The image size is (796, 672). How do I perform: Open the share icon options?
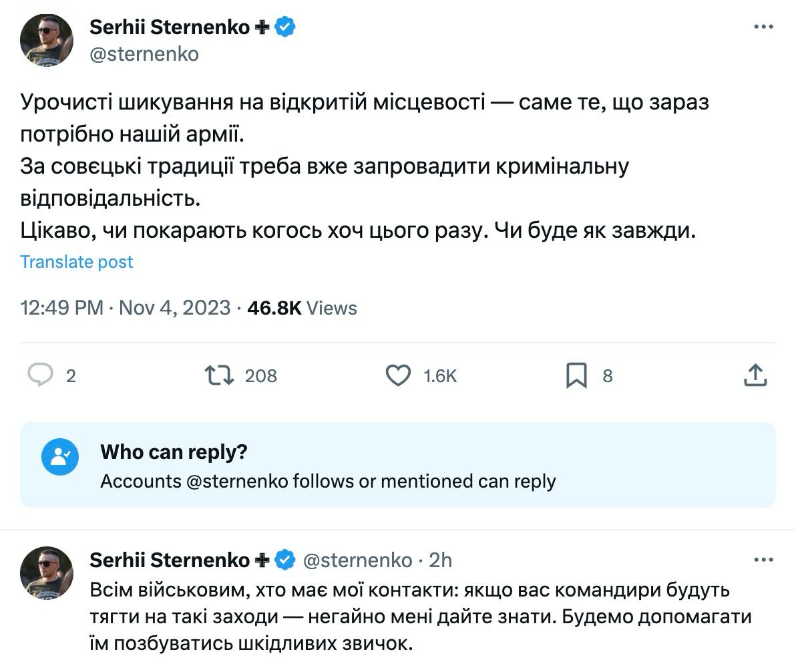[755, 375]
